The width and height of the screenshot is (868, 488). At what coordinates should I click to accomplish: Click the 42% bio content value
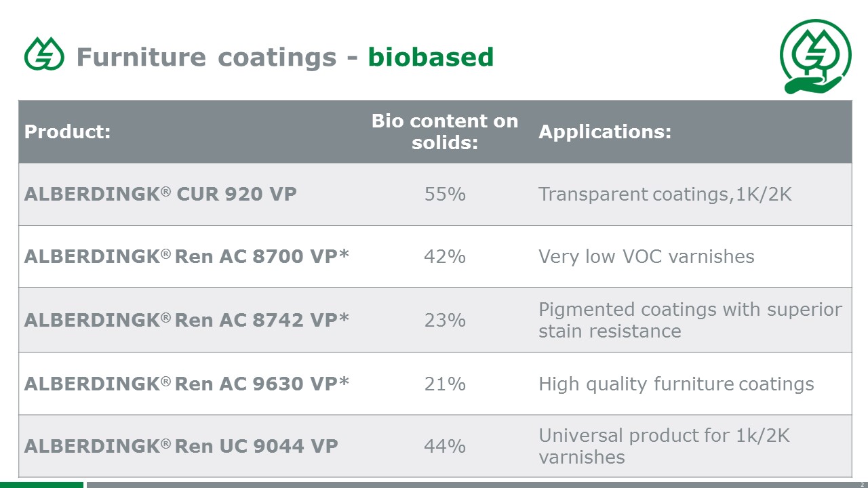click(x=445, y=257)
